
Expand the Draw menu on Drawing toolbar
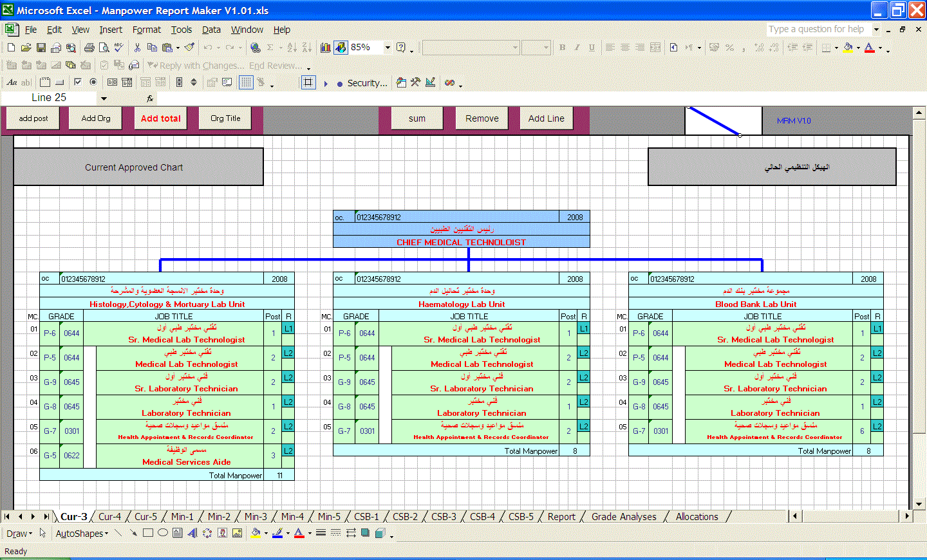tap(19, 533)
